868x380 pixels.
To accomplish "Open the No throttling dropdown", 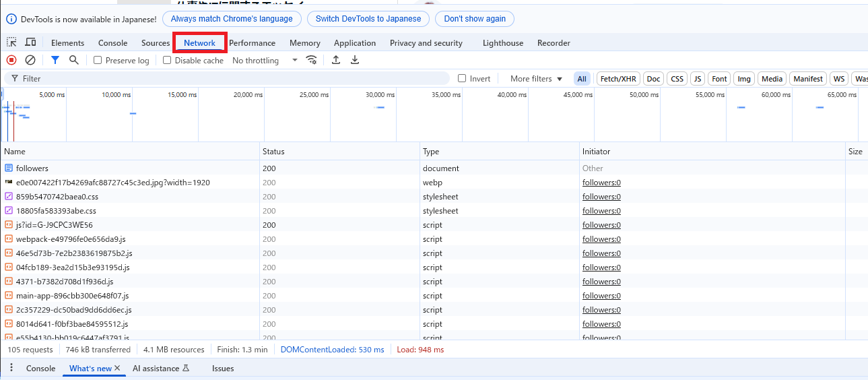I will pos(265,61).
